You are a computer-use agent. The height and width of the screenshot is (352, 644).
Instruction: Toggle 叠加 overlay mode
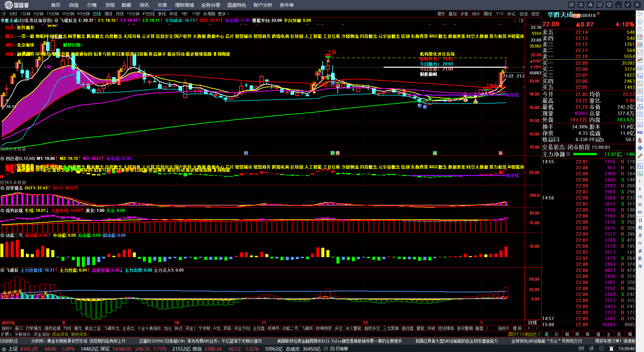click(x=453, y=14)
